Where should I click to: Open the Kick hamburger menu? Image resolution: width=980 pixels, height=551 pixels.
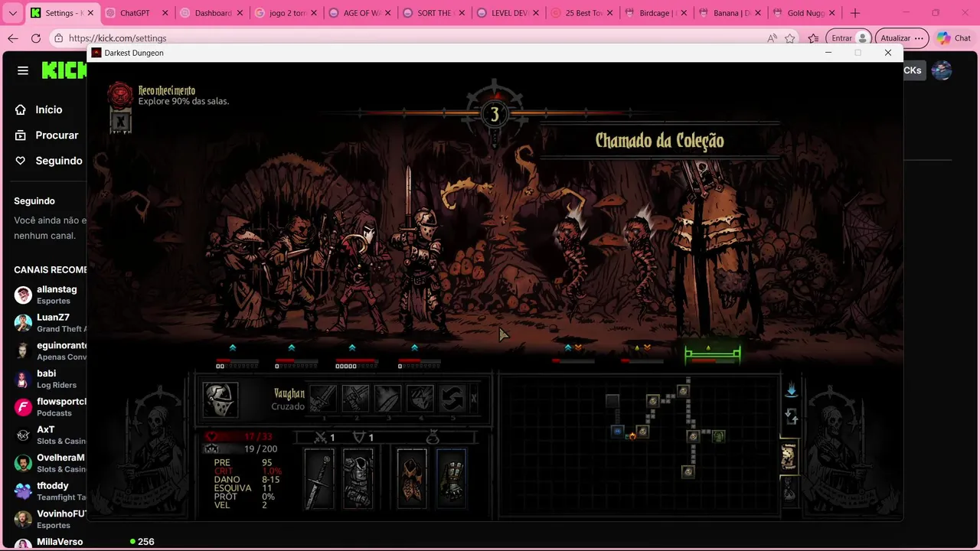click(x=23, y=70)
